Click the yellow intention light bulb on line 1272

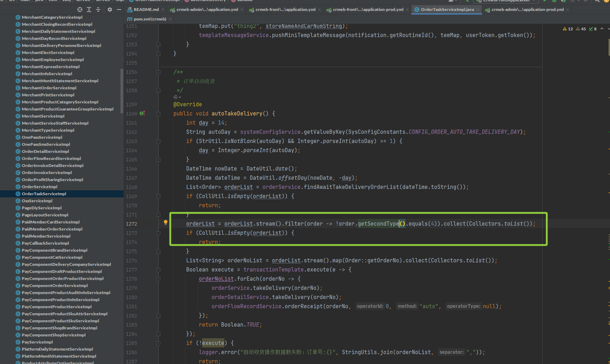165,222
